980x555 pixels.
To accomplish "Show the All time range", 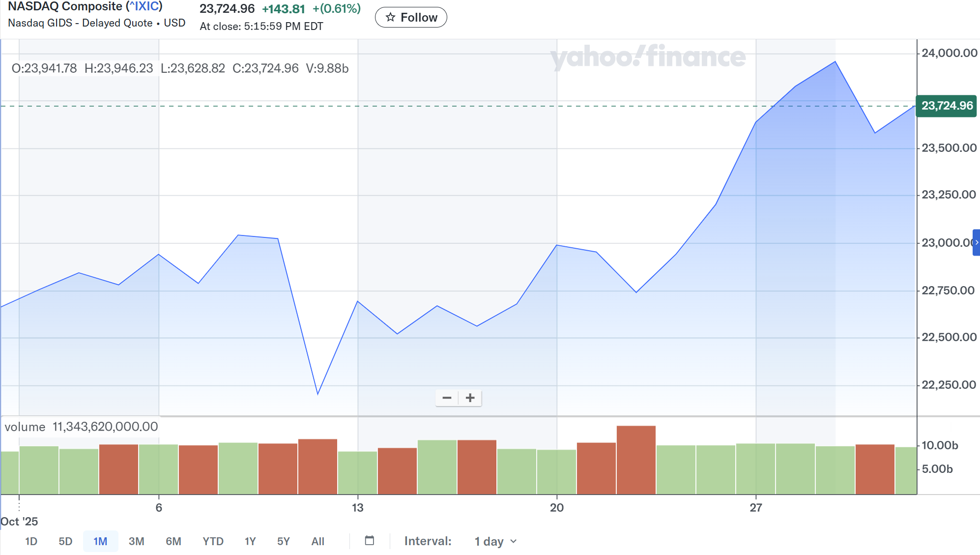I will tap(317, 541).
